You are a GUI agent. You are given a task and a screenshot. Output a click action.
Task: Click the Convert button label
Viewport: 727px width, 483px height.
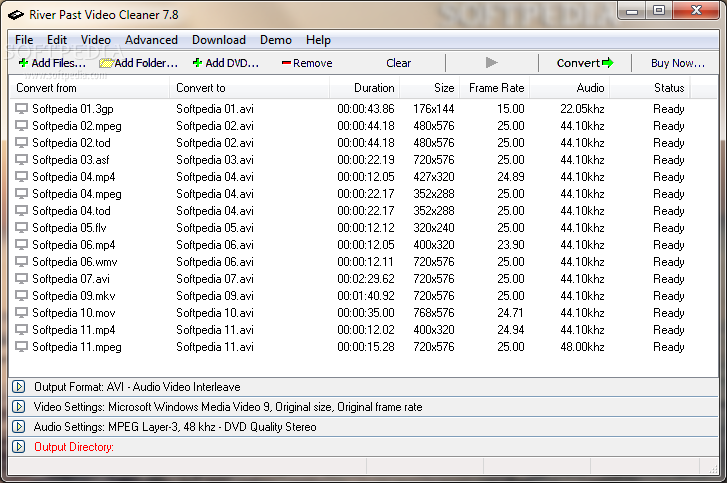coord(578,63)
